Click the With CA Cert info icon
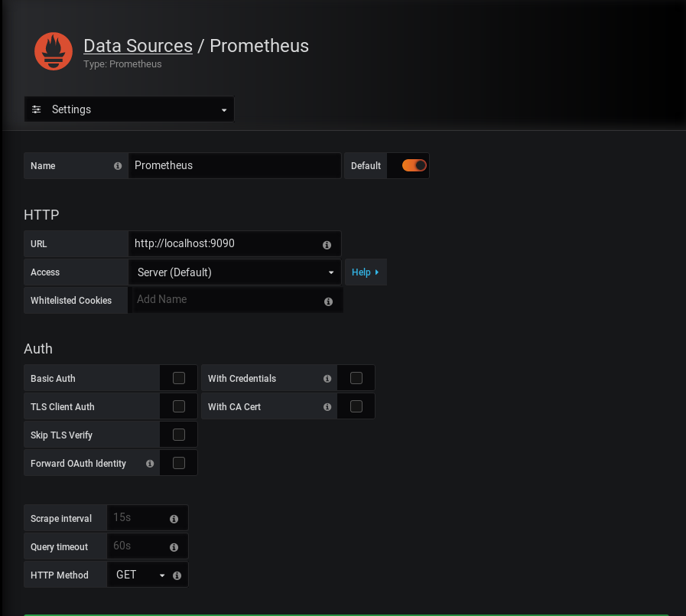Viewport: 686px width, 616px height. tap(327, 407)
